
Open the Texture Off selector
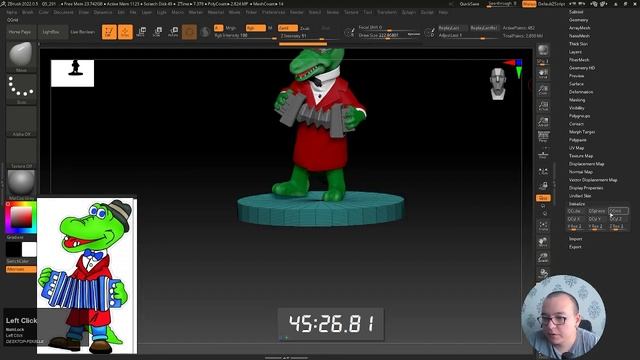click(21, 153)
